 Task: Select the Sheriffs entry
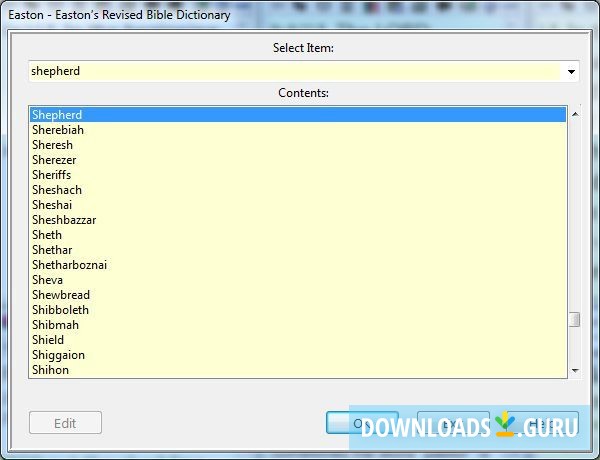[x=298, y=175]
